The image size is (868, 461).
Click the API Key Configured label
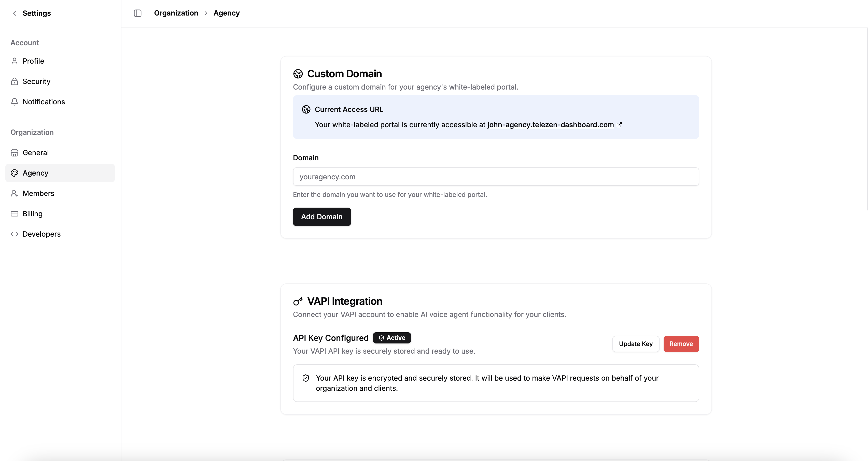(x=331, y=338)
